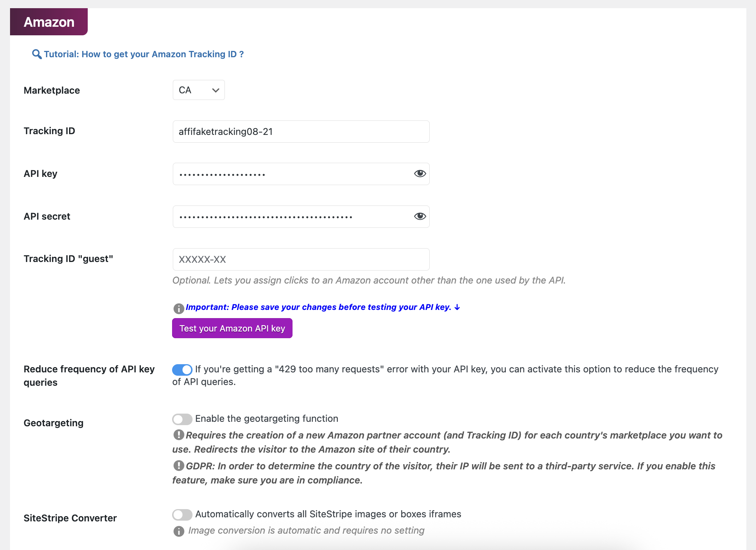This screenshot has width=756, height=550.
Task: Click Test your Amazon API key button
Action: pyautogui.click(x=232, y=328)
